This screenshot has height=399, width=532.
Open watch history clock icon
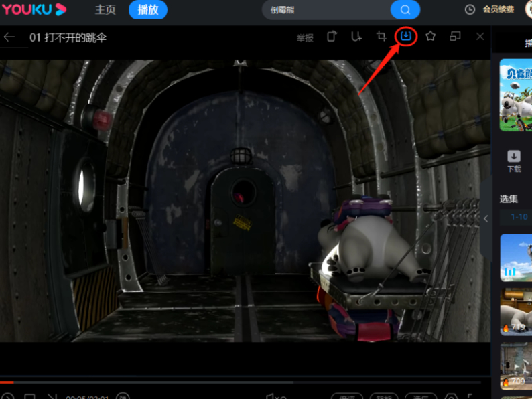point(470,9)
